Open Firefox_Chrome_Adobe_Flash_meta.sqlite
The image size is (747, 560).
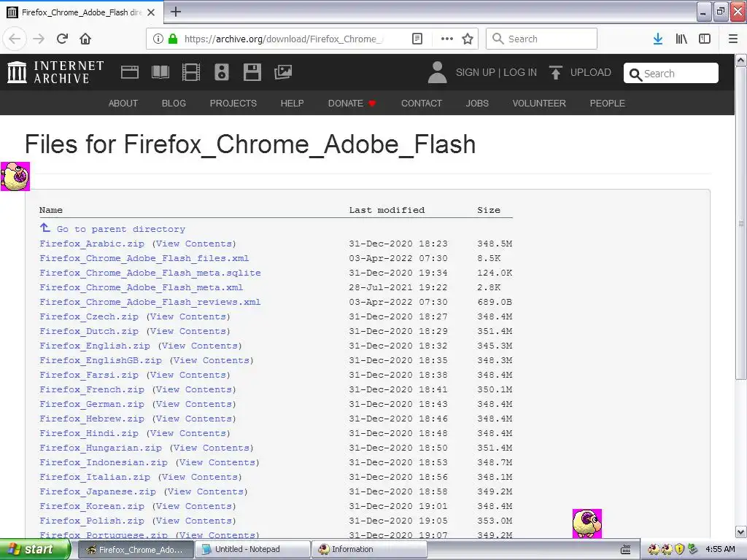pos(150,273)
